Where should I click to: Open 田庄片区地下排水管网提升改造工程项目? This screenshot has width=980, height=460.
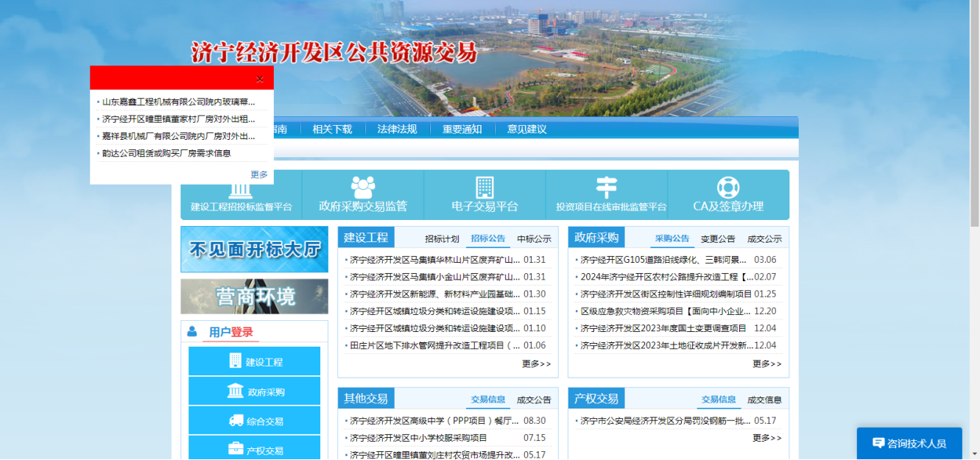(435, 345)
